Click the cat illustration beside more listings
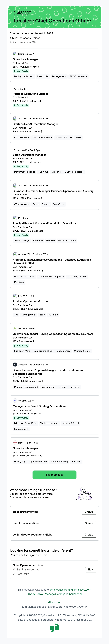Screen dimensions: 109x644 [x=84, y=494]
